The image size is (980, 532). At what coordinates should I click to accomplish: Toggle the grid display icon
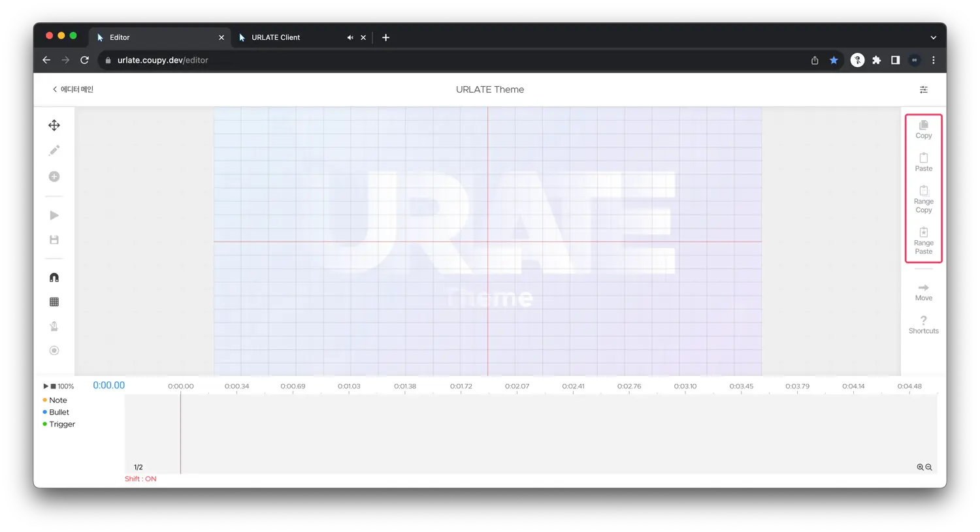(x=54, y=302)
